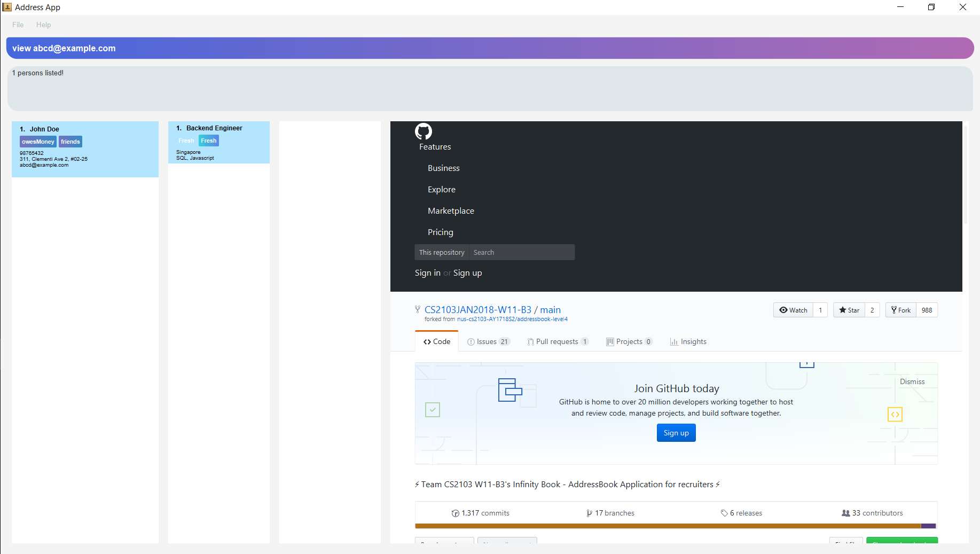Screen dimensions: 980x554
Task: Click 1,317 commits link
Action: pyautogui.click(x=481, y=513)
